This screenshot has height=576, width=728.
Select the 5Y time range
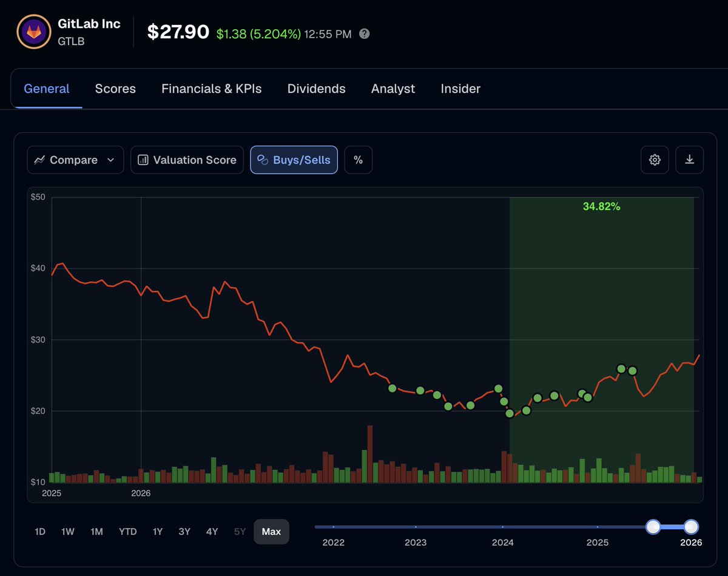coord(240,532)
